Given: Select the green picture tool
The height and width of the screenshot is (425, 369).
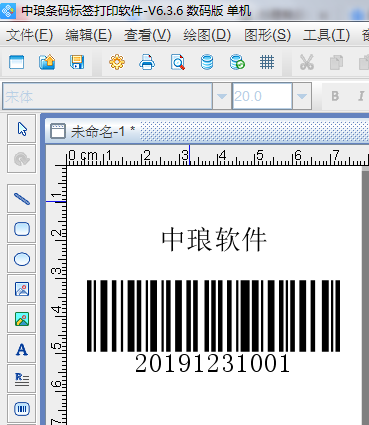Looking at the screenshot, I should click(x=22, y=319).
